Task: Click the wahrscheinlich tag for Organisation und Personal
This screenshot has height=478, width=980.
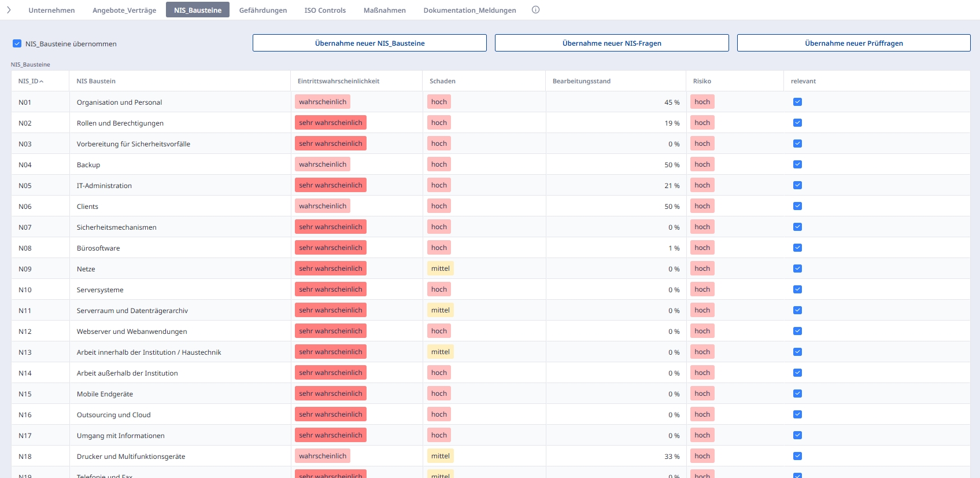Action: coord(323,102)
